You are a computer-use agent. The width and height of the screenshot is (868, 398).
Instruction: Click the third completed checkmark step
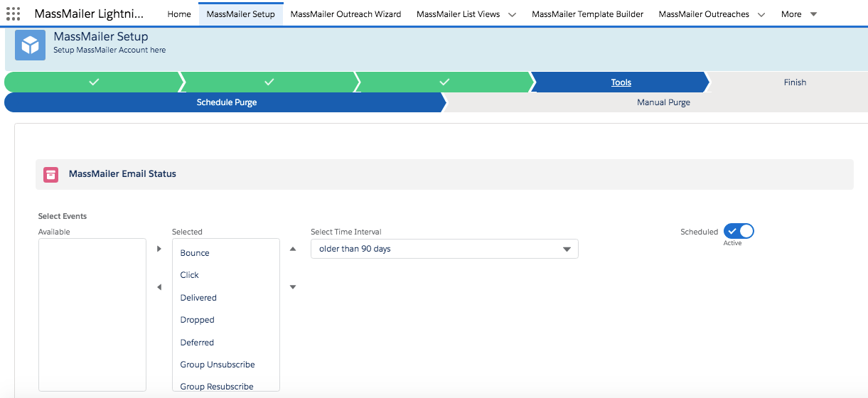(444, 82)
